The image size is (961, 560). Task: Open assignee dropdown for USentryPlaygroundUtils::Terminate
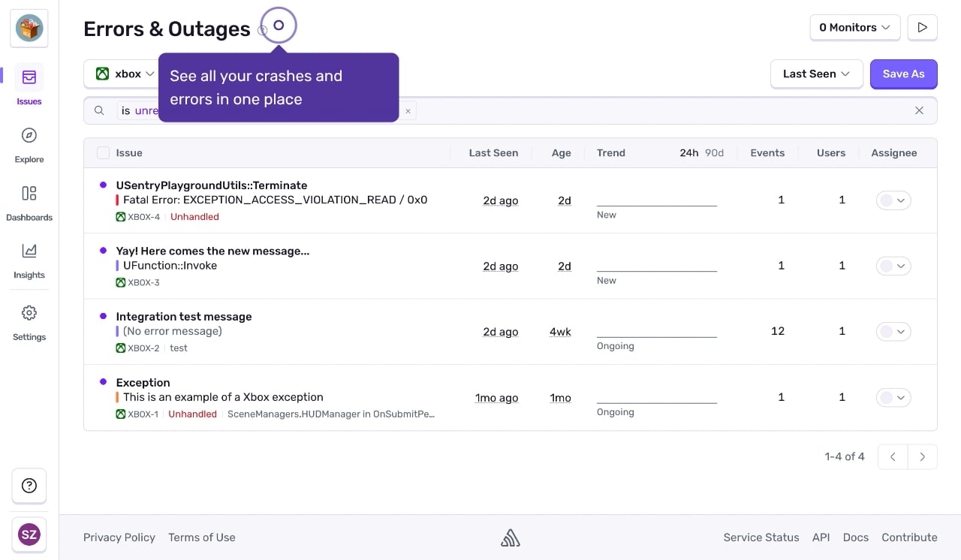click(893, 200)
